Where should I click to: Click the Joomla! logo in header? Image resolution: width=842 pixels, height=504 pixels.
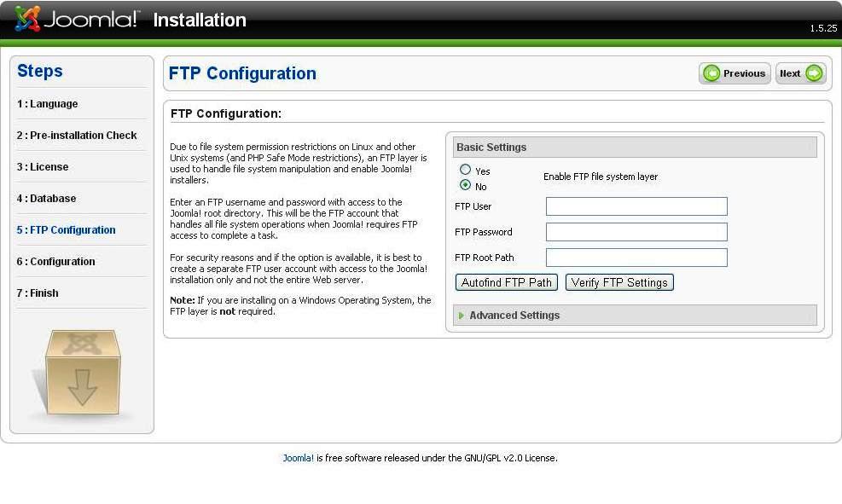[x=76, y=19]
